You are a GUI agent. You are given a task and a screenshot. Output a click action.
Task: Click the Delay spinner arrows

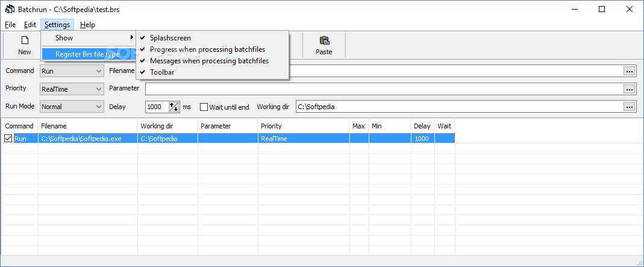tap(174, 107)
